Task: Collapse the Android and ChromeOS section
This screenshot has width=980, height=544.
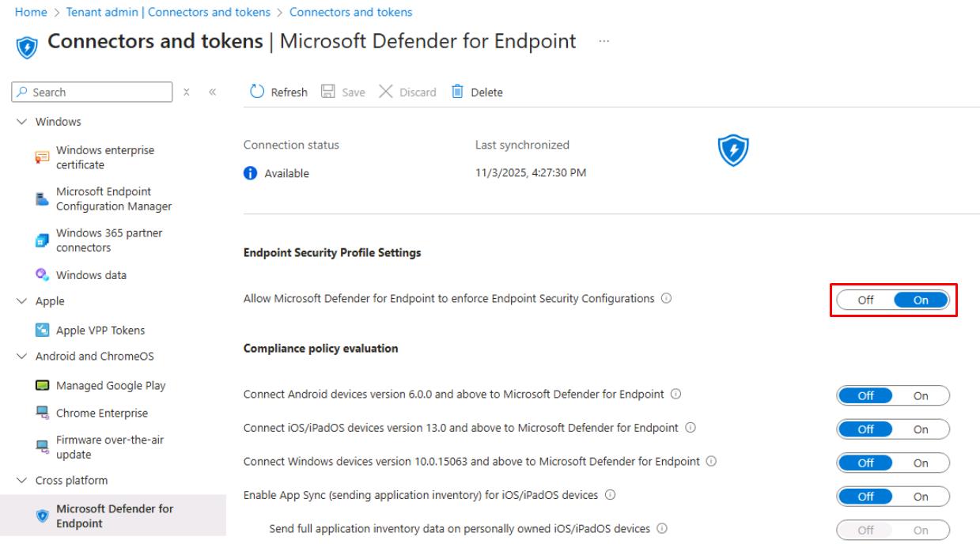Action: coord(21,357)
